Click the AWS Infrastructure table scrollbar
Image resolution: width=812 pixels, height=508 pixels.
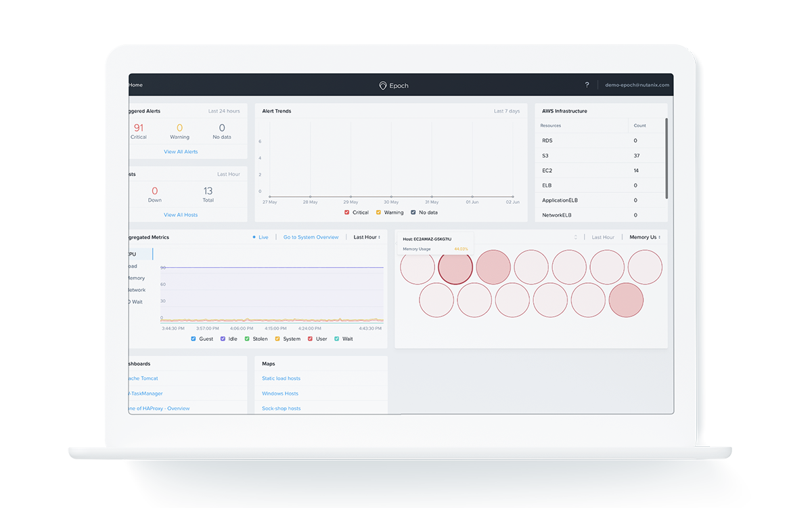pos(667,158)
